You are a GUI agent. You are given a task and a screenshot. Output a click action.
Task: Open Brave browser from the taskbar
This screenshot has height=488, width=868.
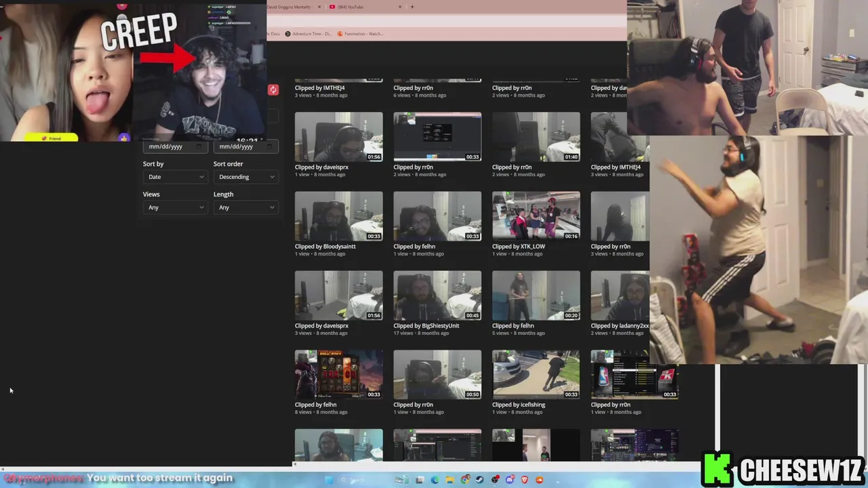point(525,480)
